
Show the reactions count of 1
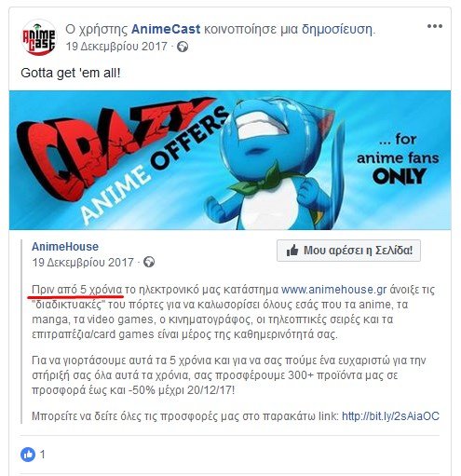(43, 455)
